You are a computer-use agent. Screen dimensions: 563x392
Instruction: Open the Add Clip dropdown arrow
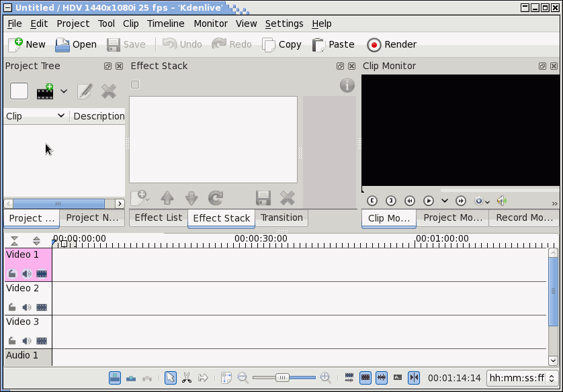[x=64, y=91]
